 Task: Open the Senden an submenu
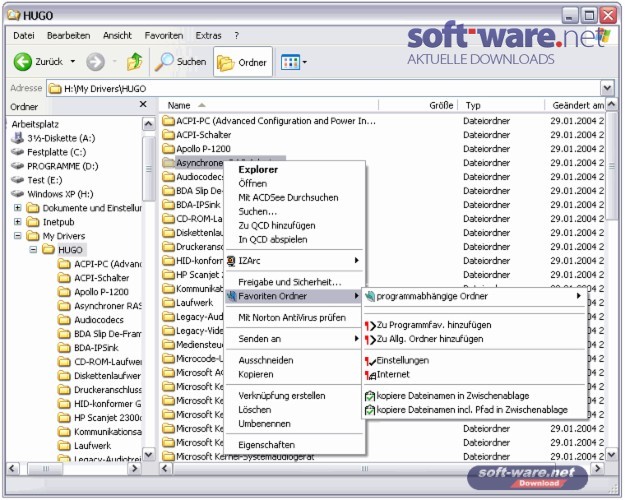[x=294, y=339]
